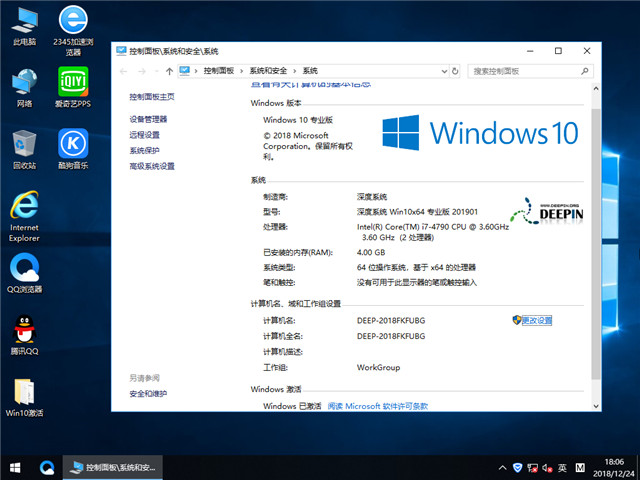The width and height of the screenshot is (640, 480).
Task: Switch input language via 英 indicator
Action: 562,468
